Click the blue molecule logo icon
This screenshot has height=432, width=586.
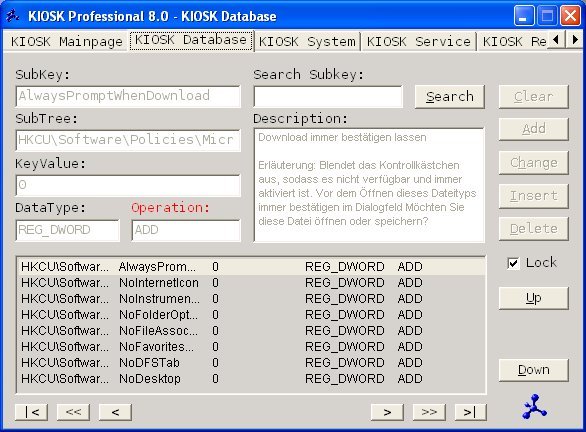(x=534, y=406)
